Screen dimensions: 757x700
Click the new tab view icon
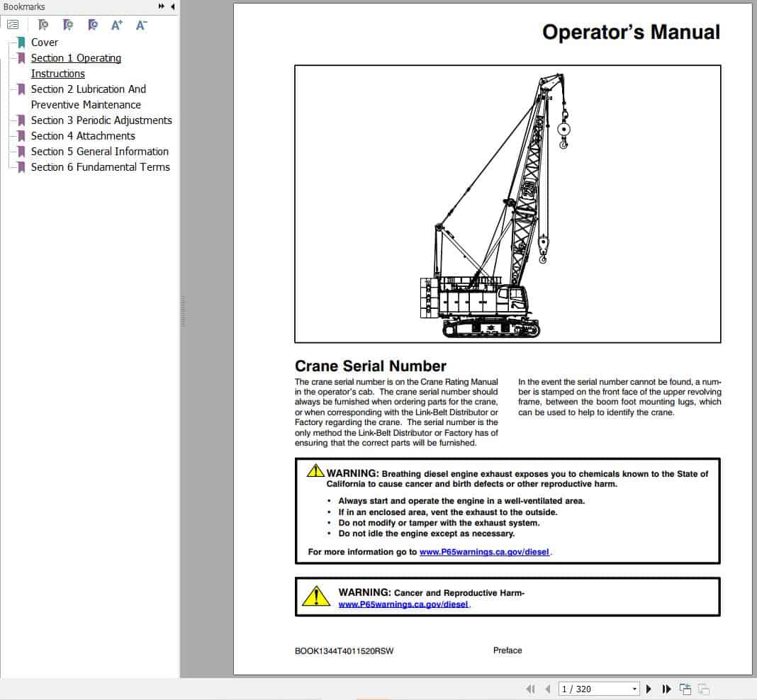point(685,688)
